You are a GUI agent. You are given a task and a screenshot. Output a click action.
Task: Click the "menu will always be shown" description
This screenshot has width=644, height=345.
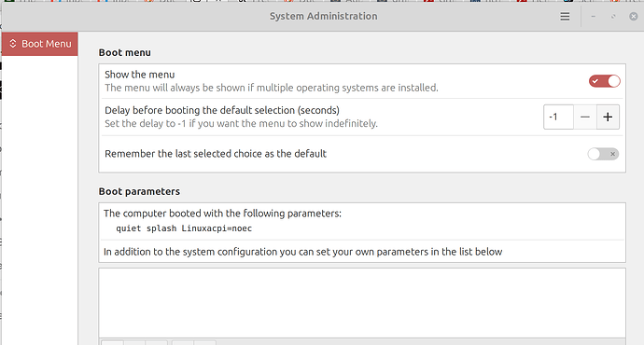pos(272,88)
